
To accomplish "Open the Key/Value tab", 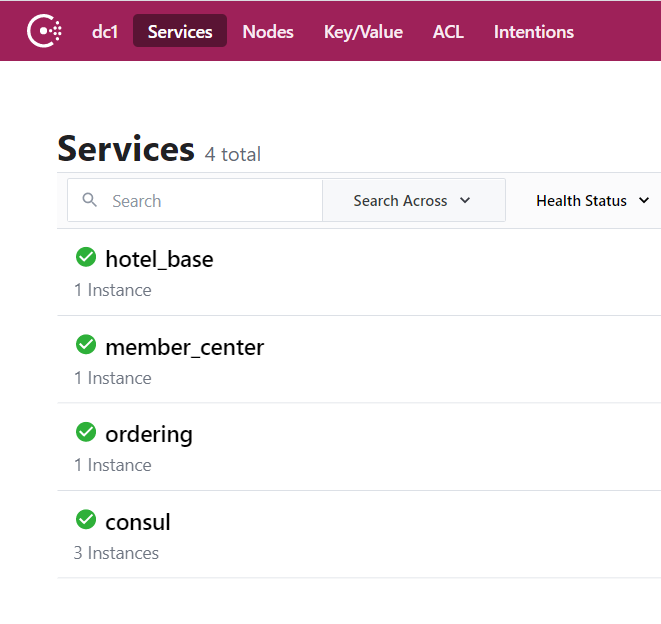I will 363,32.
